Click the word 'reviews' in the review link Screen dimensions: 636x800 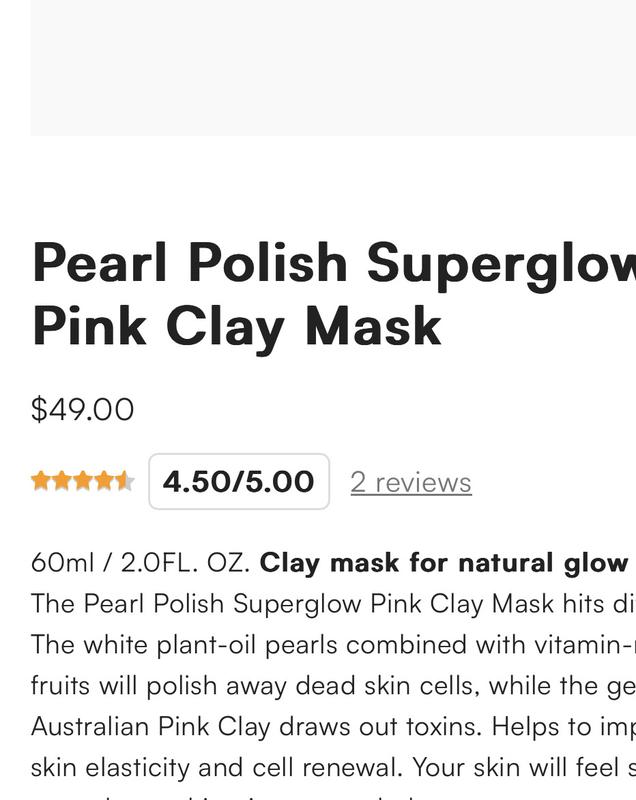(423, 482)
